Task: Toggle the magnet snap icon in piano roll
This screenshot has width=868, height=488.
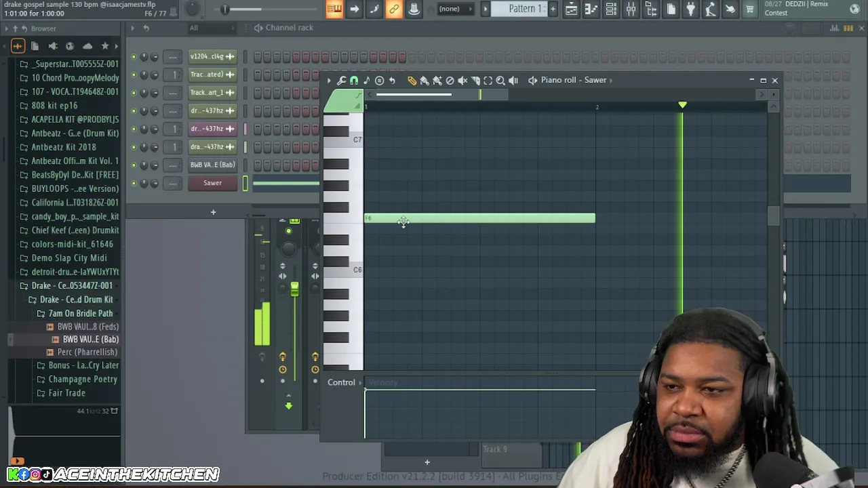Action: coord(354,81)
